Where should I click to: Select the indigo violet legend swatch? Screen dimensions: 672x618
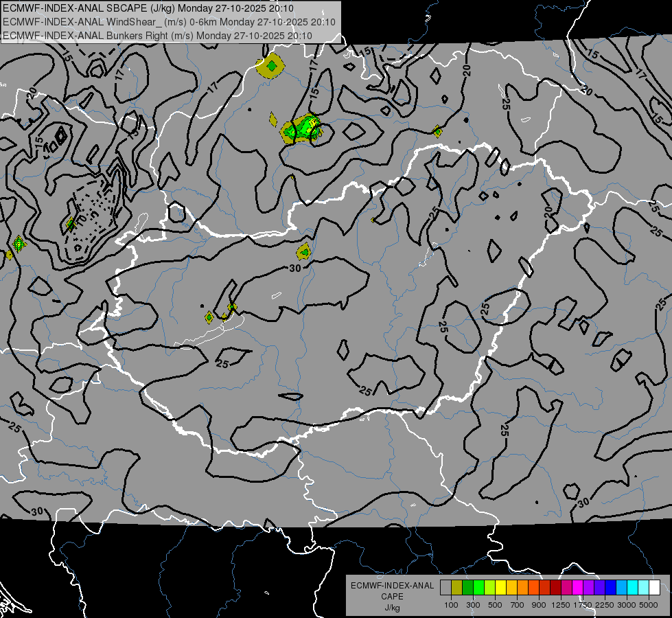pyautogui.click(x=600, y=587)
